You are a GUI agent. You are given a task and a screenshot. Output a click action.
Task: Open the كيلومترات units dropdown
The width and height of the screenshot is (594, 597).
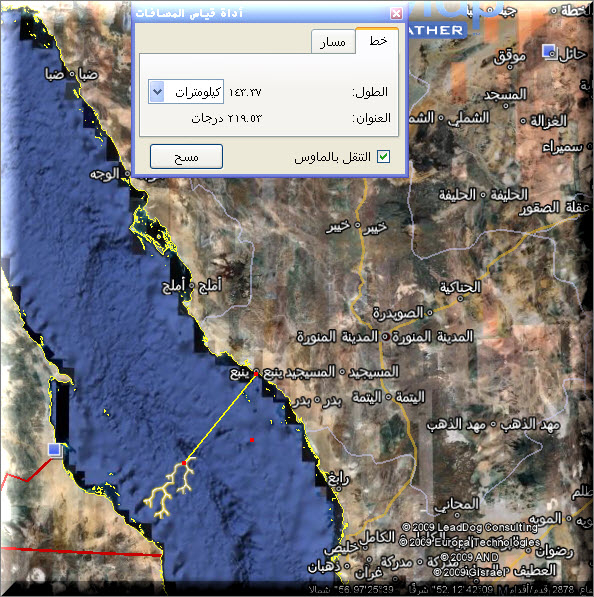coord(186,92)
